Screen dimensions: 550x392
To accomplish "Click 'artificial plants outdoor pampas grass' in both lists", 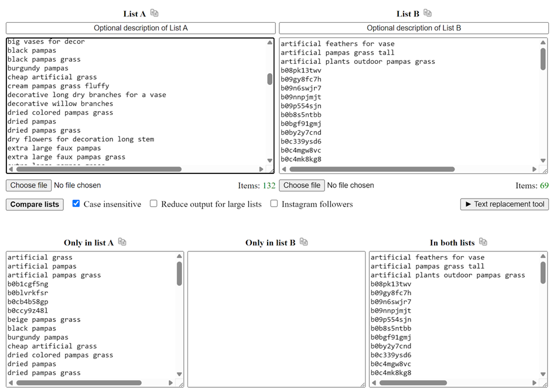I will (x=448, y=275).
